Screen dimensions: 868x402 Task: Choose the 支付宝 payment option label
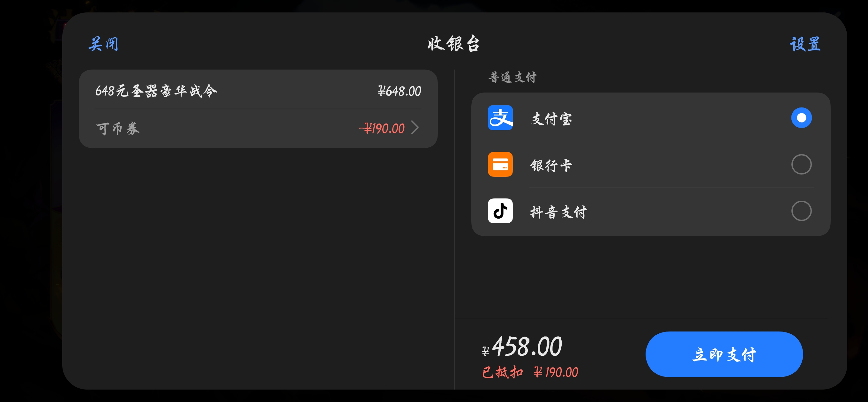click(551, 119)
